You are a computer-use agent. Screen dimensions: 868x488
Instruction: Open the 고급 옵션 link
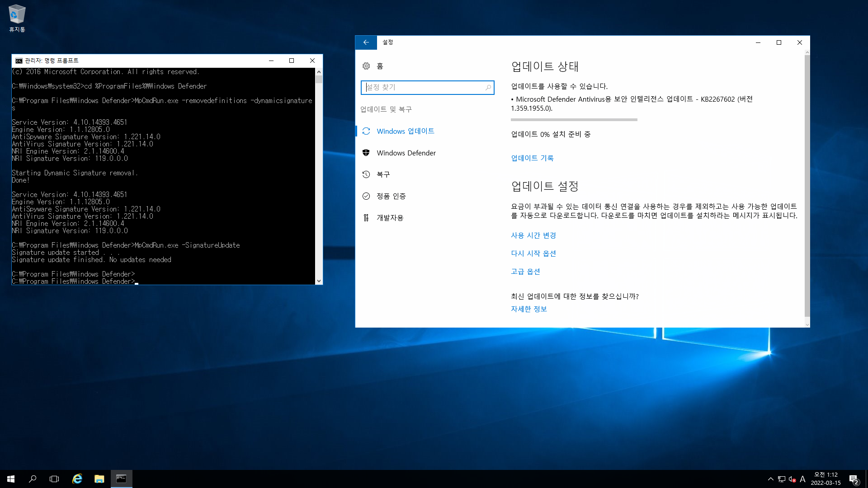525,272
